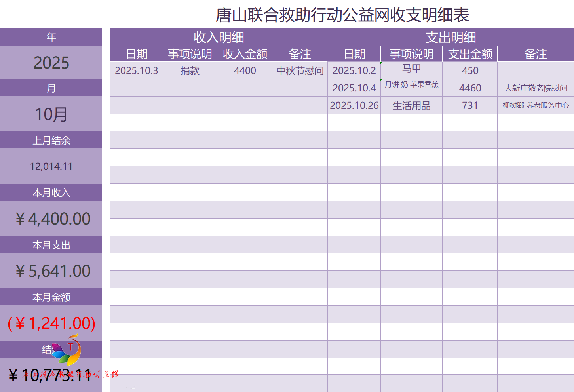Click the 收入明细 section header

pyautogui.click(x=219, y=37)
